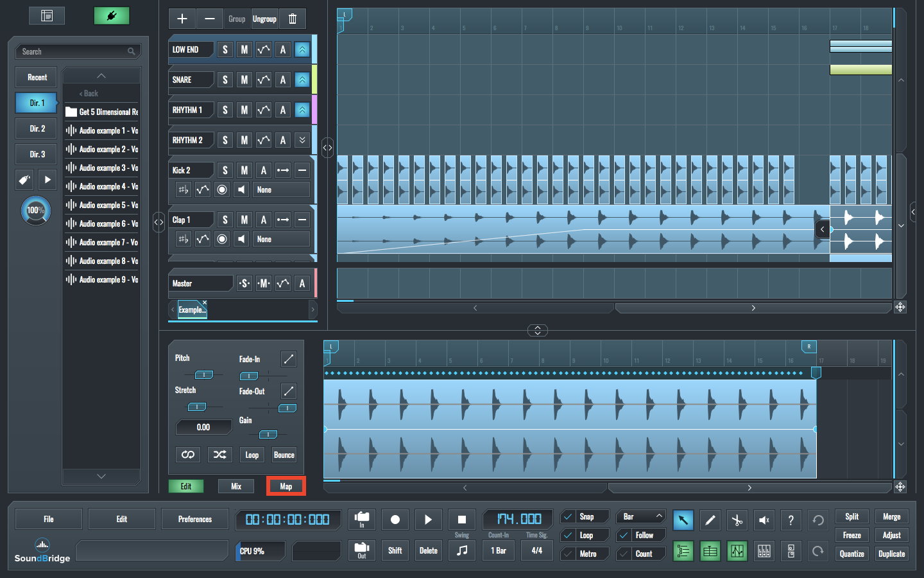Adjust the Pitch slider handle
This screenshot has height=578, width=924.
(x=203, y=374)
